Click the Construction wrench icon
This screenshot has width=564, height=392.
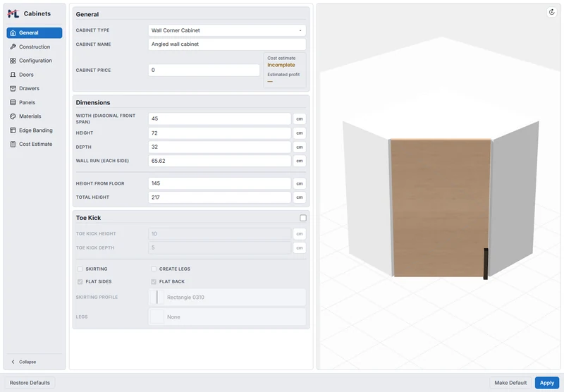point(13,47)
